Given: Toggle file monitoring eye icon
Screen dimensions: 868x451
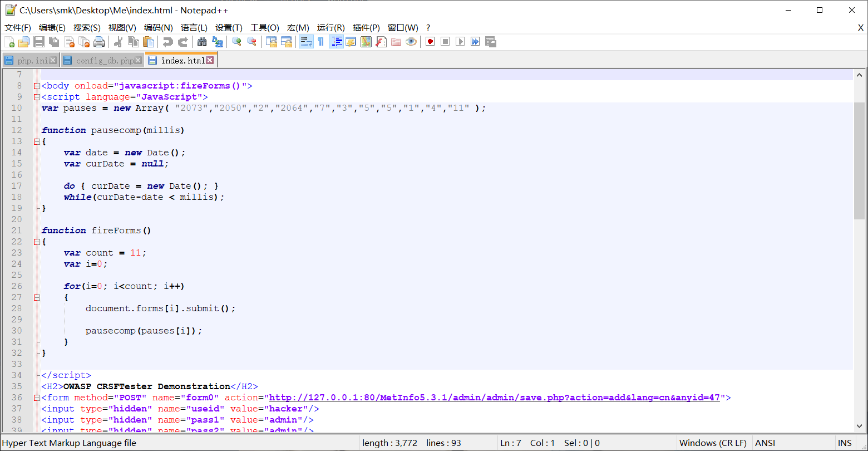Looking at the screenshot, I should coord(411,42).
